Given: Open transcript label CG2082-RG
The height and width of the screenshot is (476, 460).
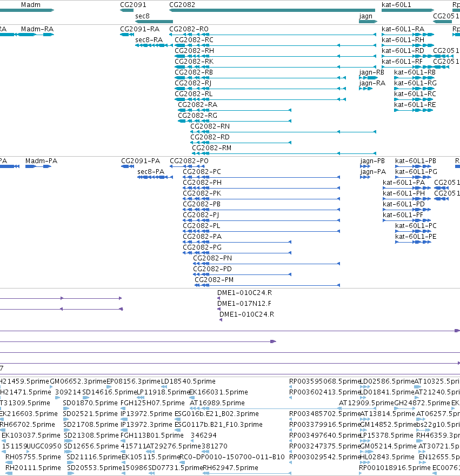Looking at the screenshot, I should pos(198,116).
